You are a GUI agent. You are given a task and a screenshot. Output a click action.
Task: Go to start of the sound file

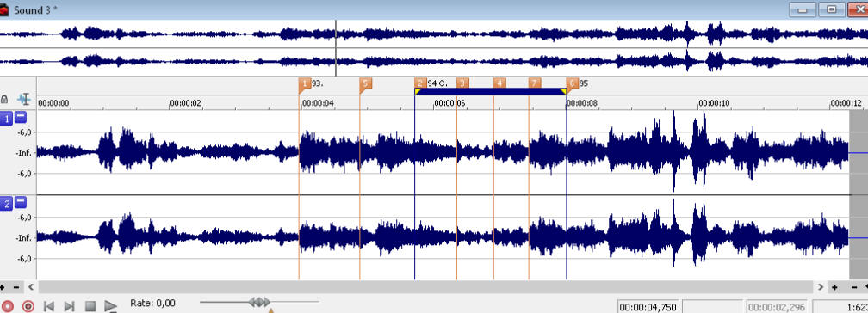(x=49, y=306)
